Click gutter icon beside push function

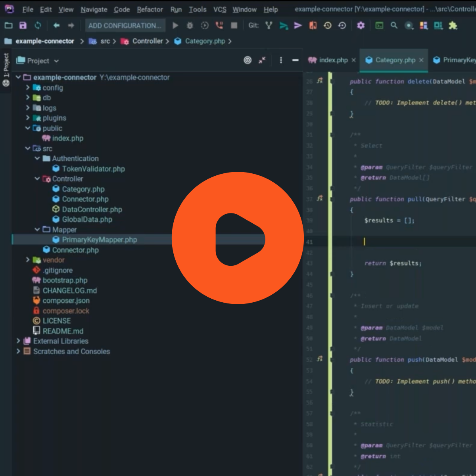point(320,359)
